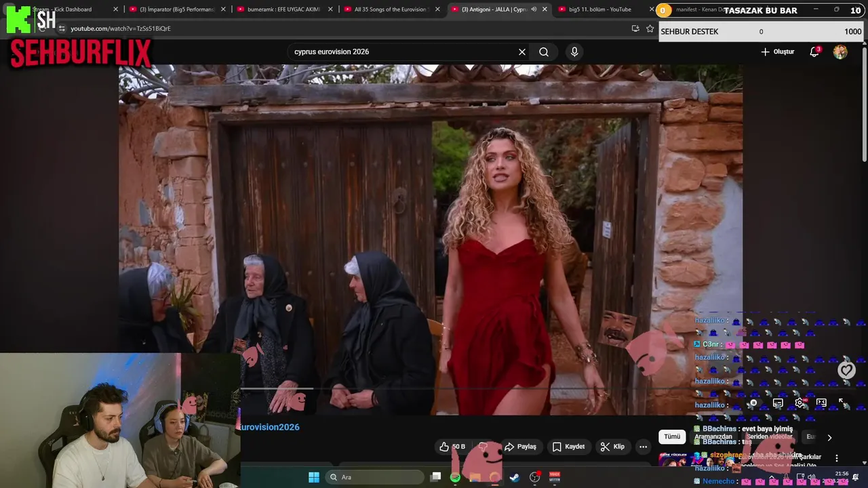Image resolution: width=868 pixels, height=488 pixels.
Task: Like the video with the thumbs-up button
Action: tap(452, 447)
